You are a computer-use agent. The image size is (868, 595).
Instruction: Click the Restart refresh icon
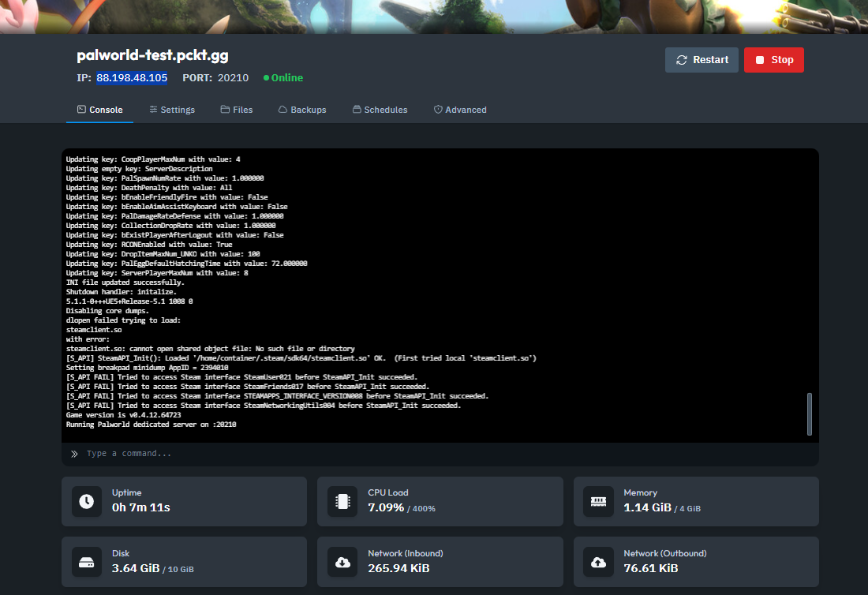pos(682,60)
